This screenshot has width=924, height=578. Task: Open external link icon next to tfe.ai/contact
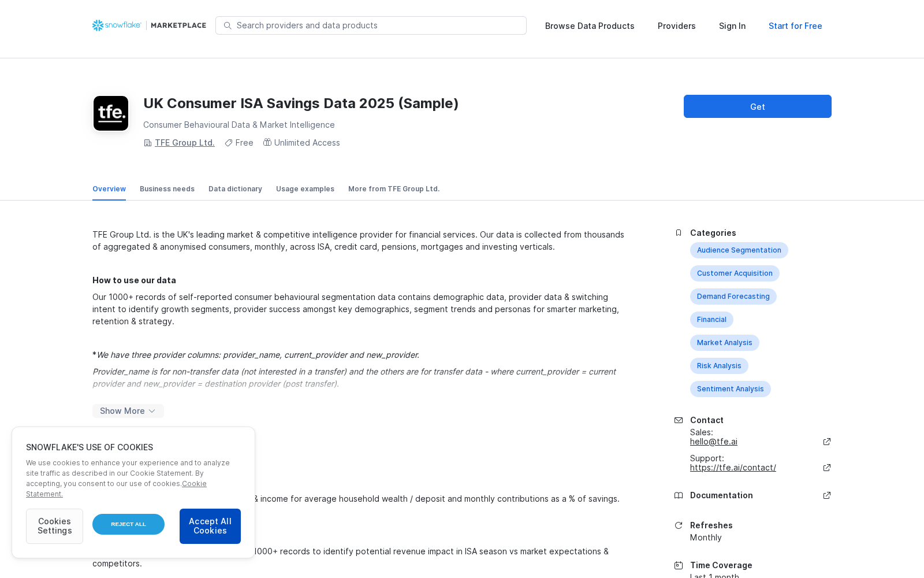(x=827, y=468)
